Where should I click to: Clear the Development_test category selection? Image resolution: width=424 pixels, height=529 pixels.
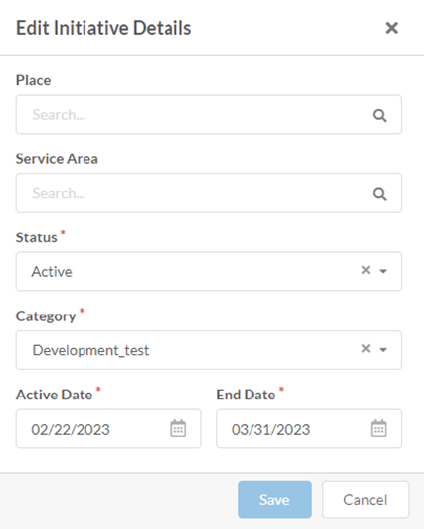366,349
